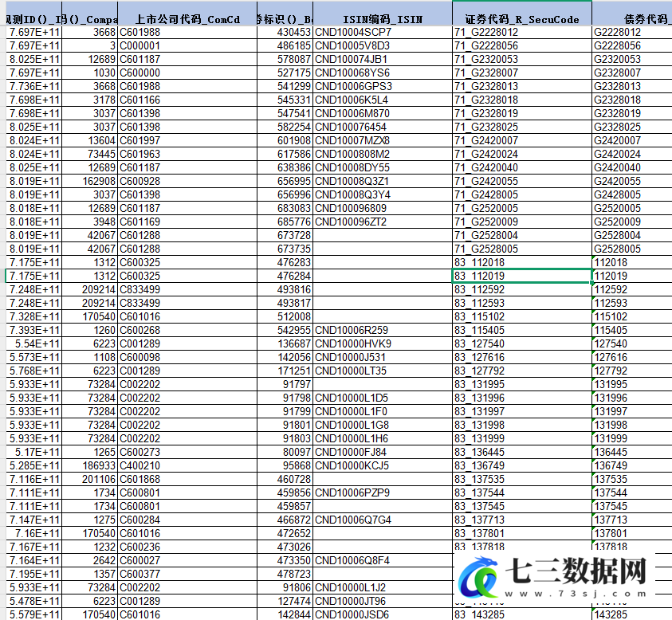672x620 pixels.
Task: Click SecuCode cell 71_G2320053
Action: click(x=522, y=59)
